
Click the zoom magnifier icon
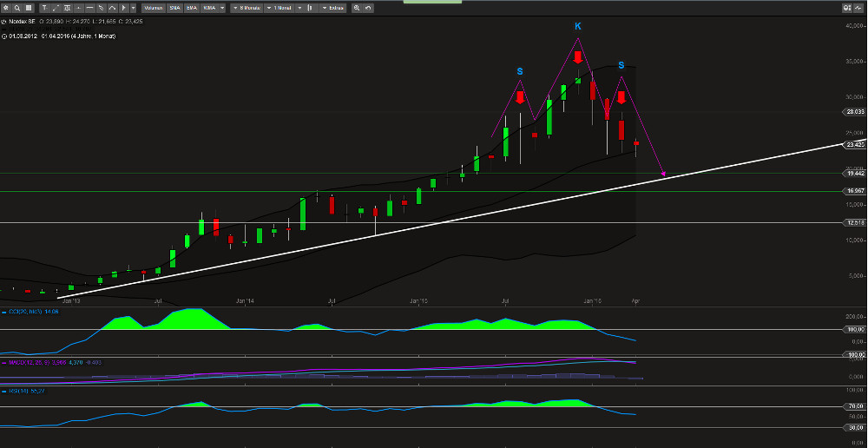(x=357, y=8)
